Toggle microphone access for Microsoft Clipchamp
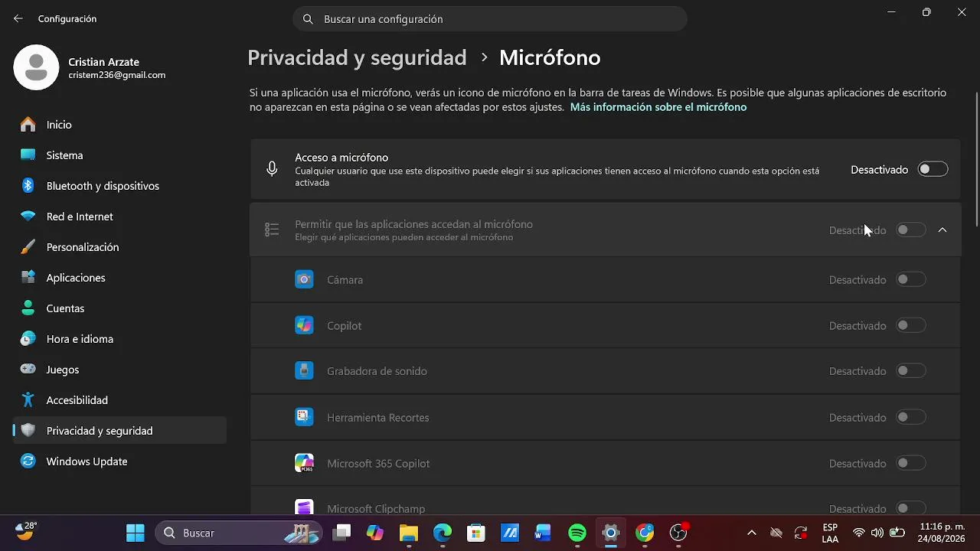The image size is (980, 551). pyautogui.click(x=911, y=508)
